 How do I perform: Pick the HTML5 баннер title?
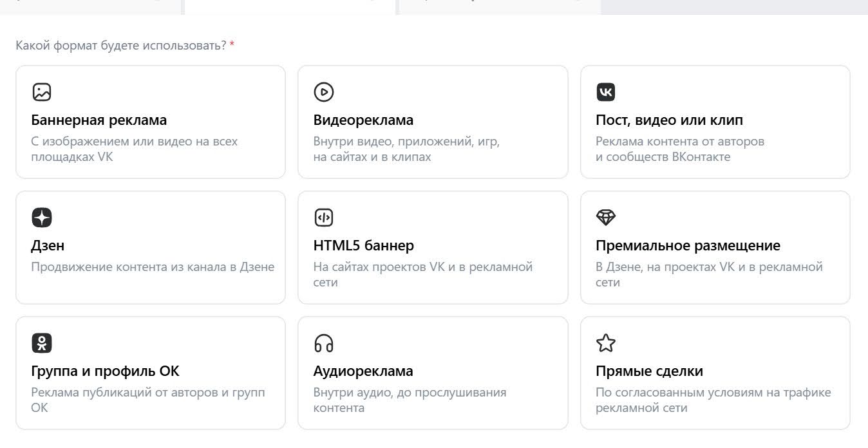(x=364, y=245)
